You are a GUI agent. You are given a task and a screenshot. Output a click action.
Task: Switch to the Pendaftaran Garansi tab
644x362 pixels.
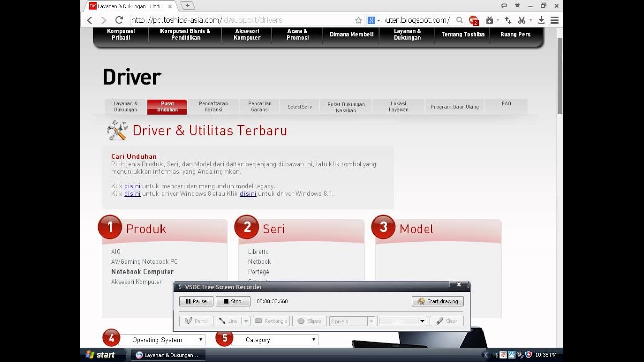click(x=213, y=106)
